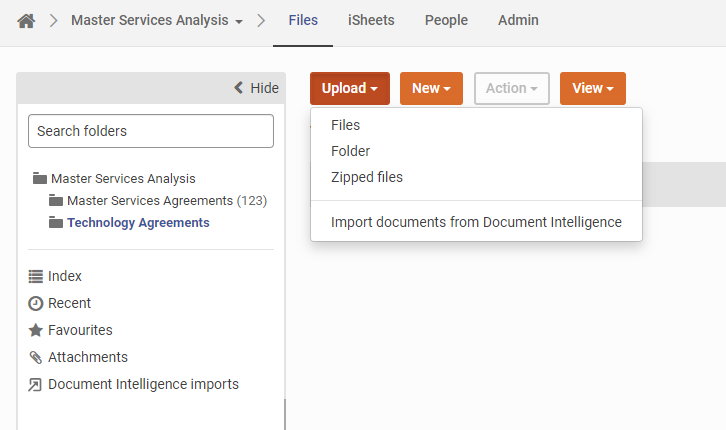Hide the folder side panel
726x430 pixels.
[256, 88]
